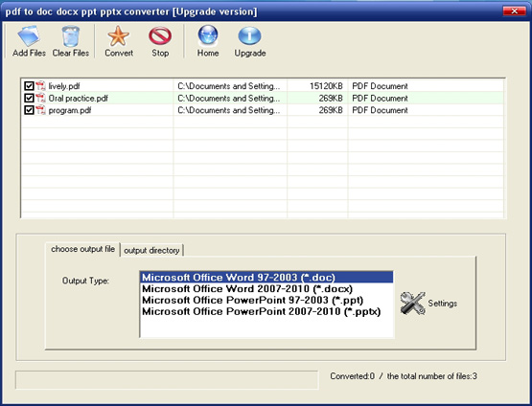532x406 pixels.
Task: Click the Stop icon
Action: pyautogui.click(x=160, y=36)
